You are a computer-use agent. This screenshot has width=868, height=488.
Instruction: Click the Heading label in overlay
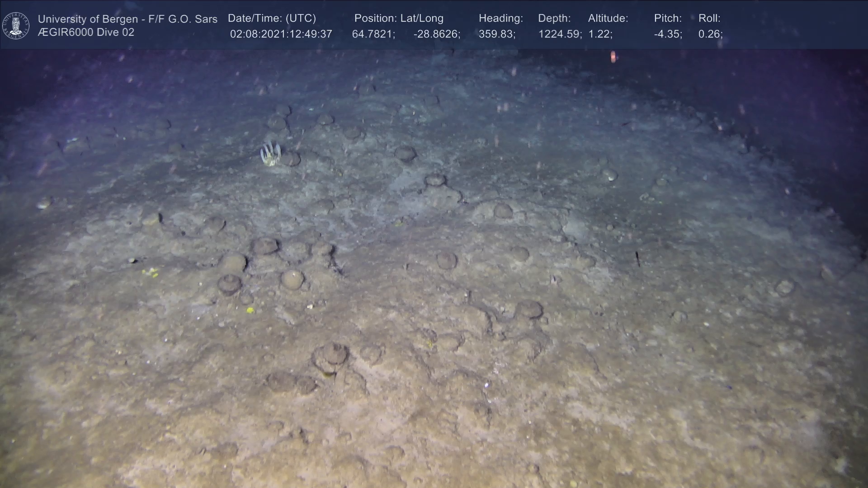coord(500,19)
